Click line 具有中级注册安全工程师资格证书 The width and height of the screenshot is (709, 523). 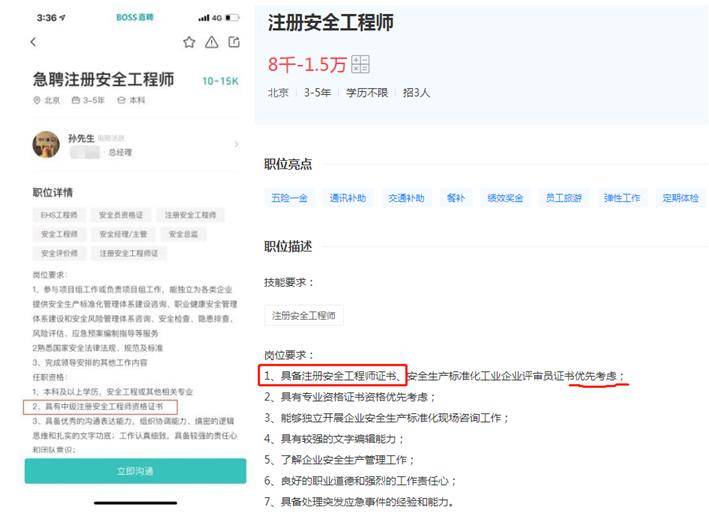click(98, 406)
